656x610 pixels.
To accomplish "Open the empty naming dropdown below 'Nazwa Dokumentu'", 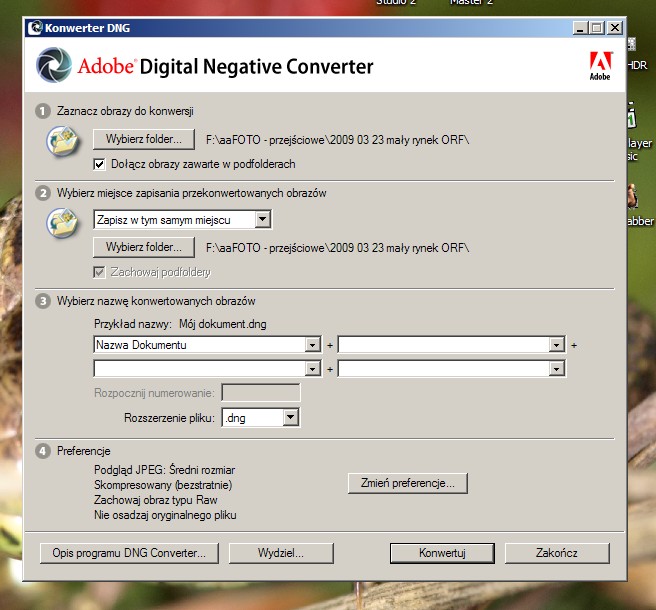I will (x=313, y=369).
